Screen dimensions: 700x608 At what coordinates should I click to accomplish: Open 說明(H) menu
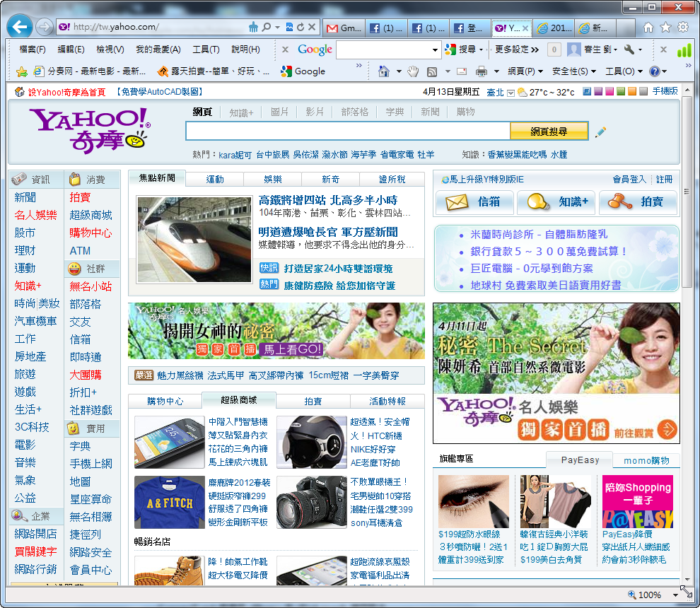pos(245,49)
